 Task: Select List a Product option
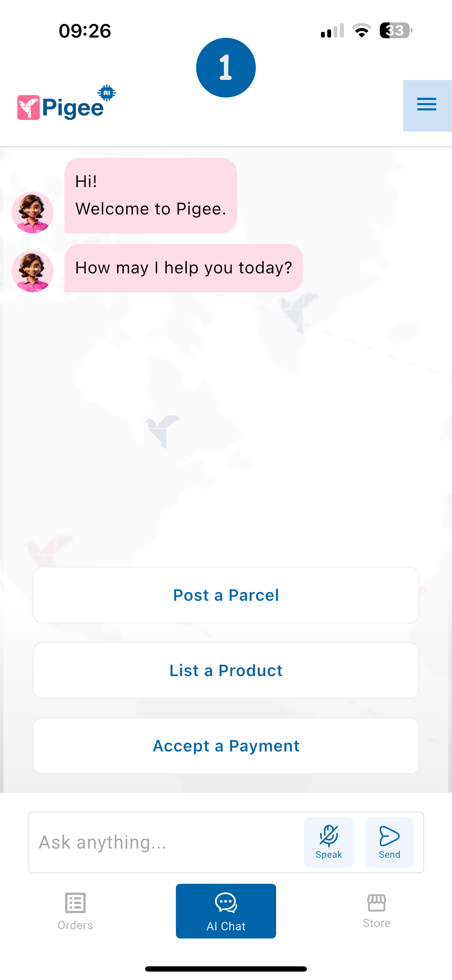click(226, 670)
